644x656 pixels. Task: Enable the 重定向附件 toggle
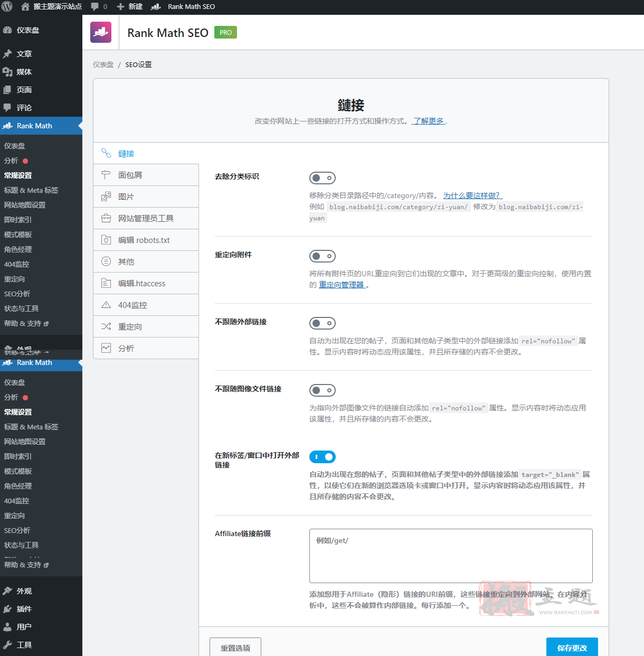point(323,256)
